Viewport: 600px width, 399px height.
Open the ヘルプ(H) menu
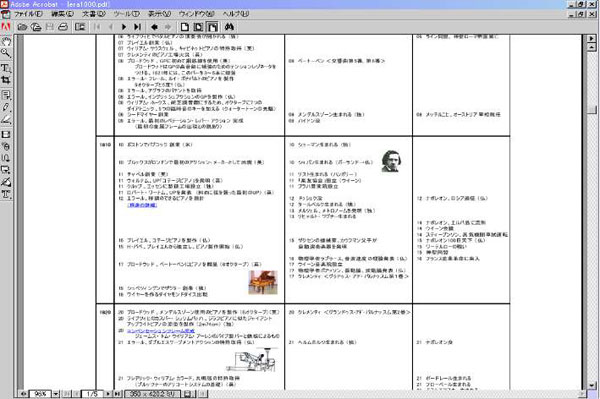(236, 14)
